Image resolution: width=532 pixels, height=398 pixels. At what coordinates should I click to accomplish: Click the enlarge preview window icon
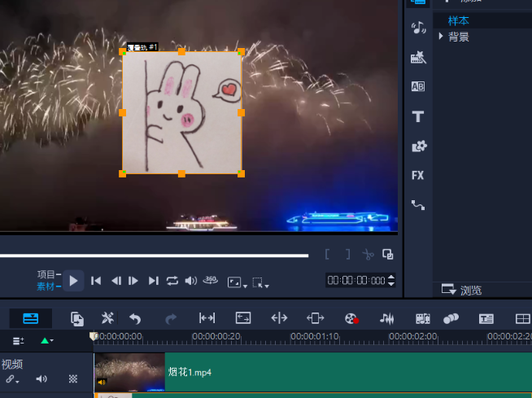tap(388, 254)
